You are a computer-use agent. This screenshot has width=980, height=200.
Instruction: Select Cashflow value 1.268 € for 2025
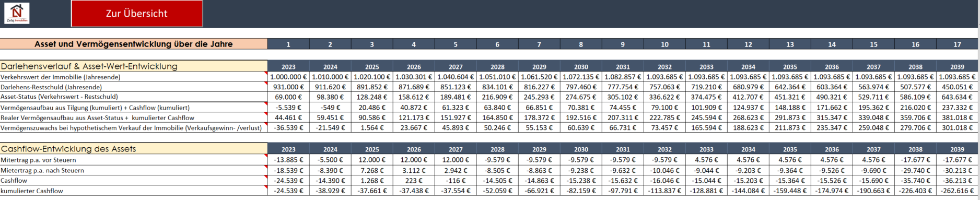click(372, 180)
